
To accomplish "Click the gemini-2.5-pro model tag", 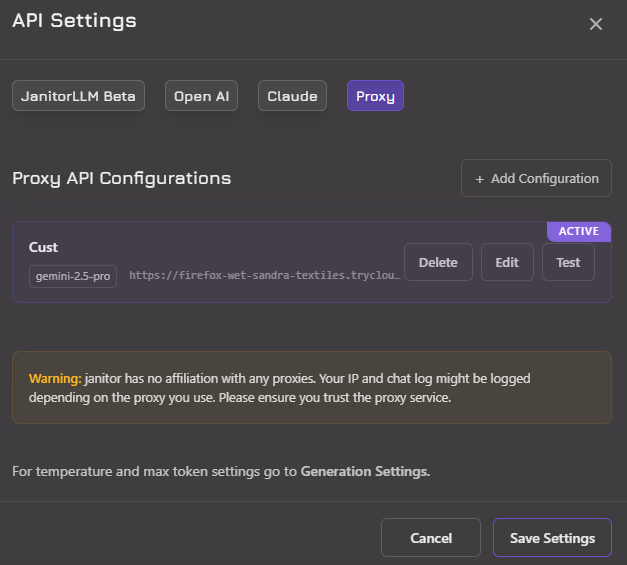I will [x=73, y=275].
